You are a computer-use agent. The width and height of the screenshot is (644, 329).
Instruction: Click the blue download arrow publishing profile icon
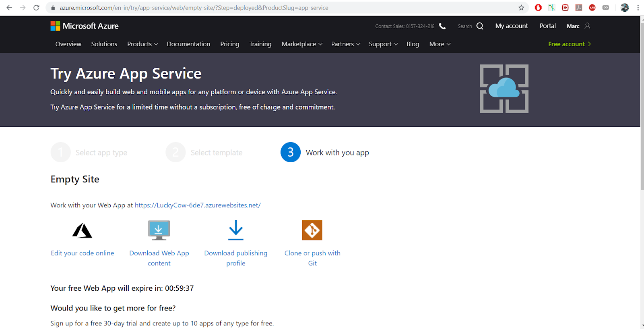[236, 230]
